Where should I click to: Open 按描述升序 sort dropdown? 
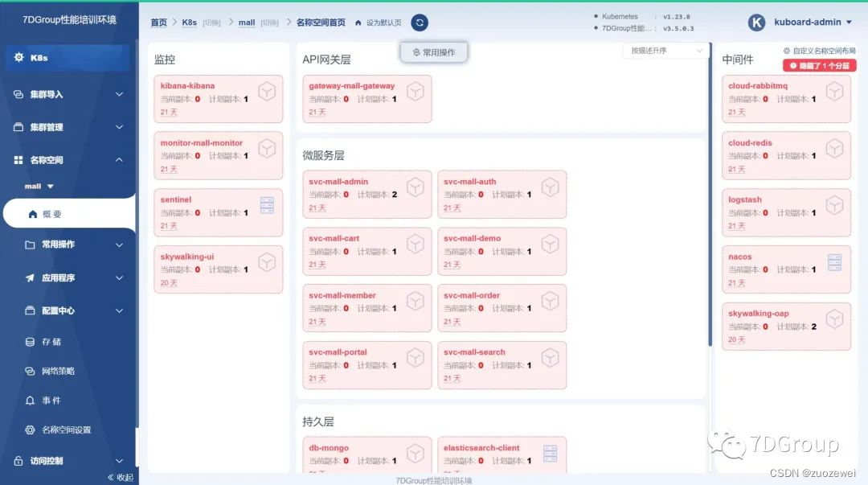click(x=666, y=51)
